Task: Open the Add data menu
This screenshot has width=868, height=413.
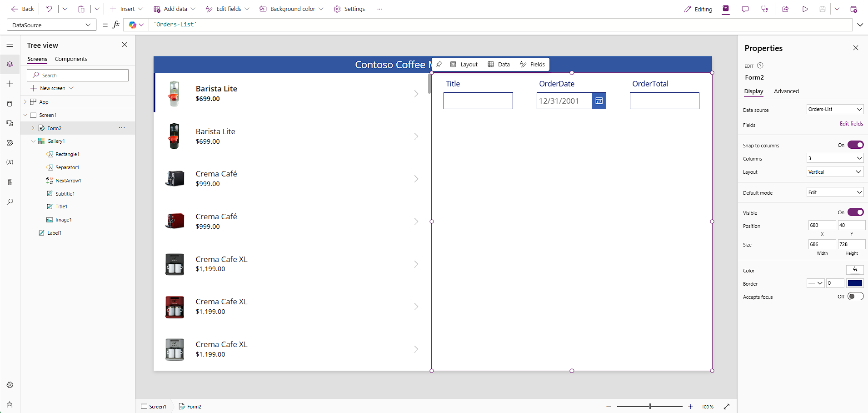Action: click(x=175, y=9)
